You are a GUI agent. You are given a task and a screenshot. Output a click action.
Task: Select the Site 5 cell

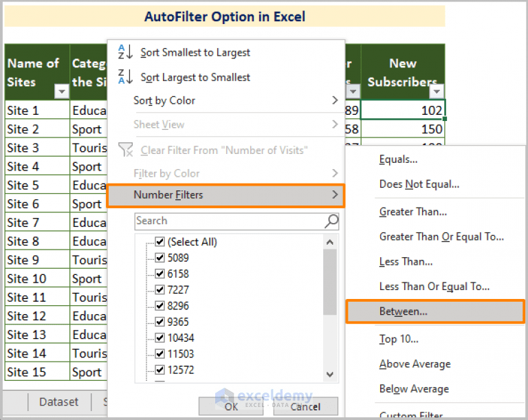pos(37,185)
